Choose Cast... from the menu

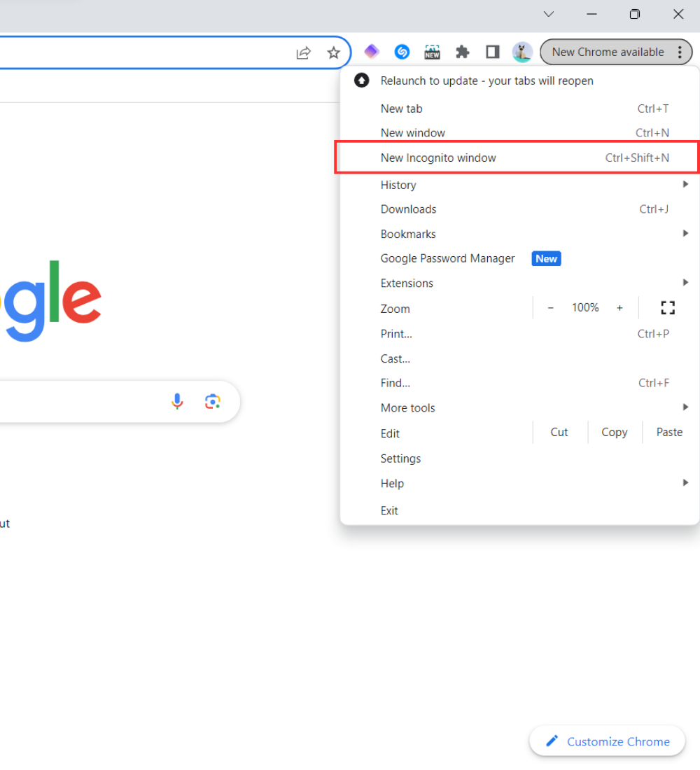click(519, 359)
